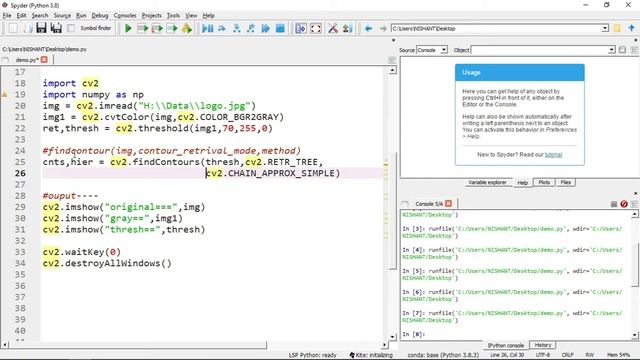Open the View menu
This screenshot has width=640, height=360.
coord(191,16)
